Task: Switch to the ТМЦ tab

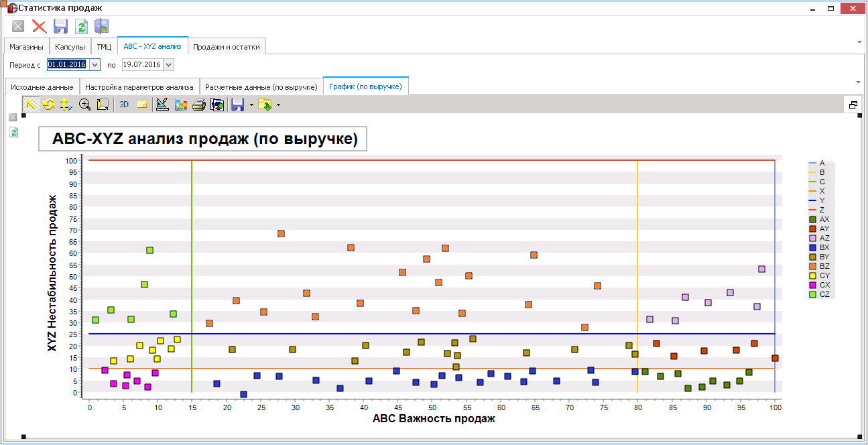Action: click(104, 47)
